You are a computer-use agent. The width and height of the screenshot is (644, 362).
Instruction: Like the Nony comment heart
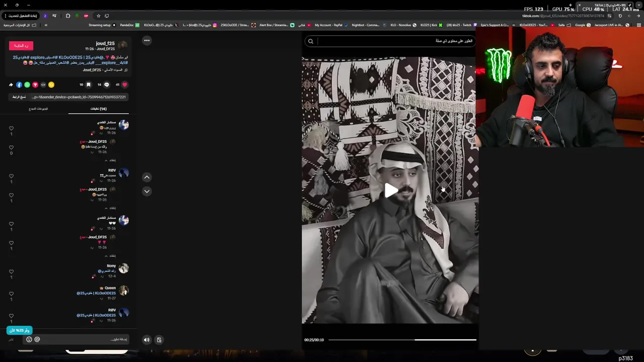[x=11, y=272]
